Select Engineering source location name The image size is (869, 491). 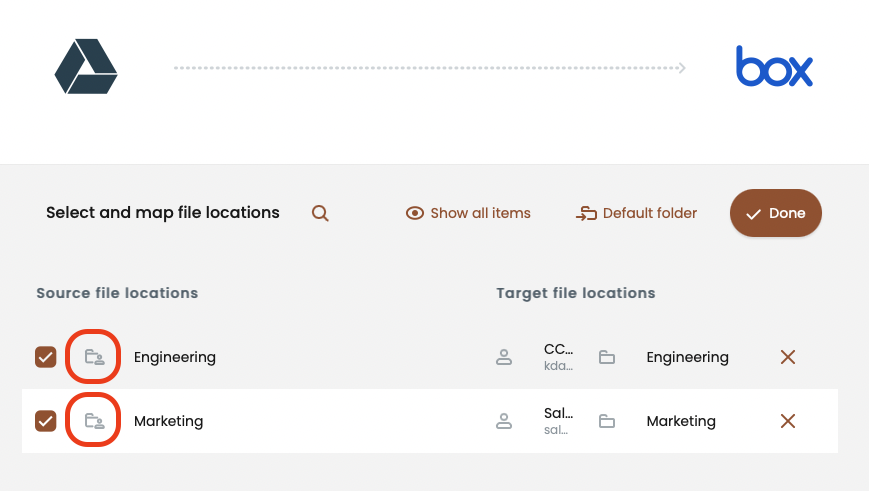(x=175, y=357)
